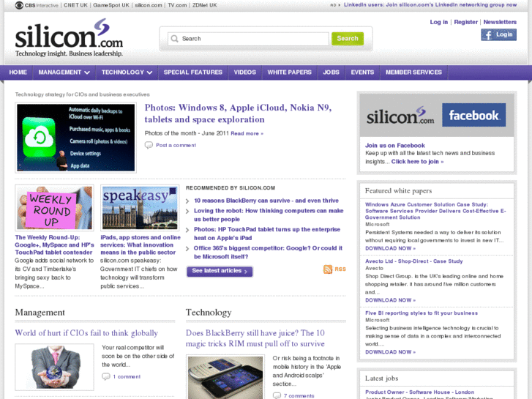Viewport: 532px width, 399px height.
Task: Click arrow bullet beside BlackBerry survive article
Action: (187, 201)
